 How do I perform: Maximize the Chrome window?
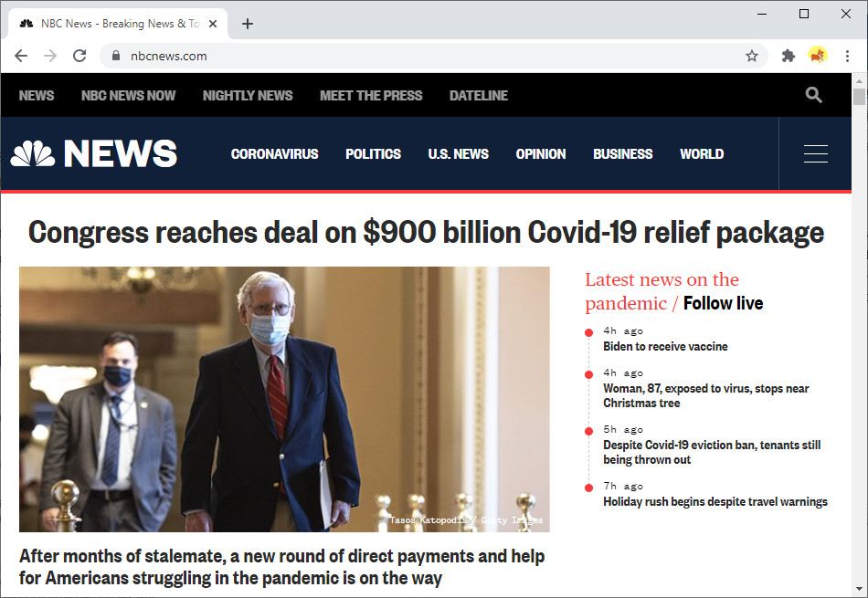tap(804, 14)
